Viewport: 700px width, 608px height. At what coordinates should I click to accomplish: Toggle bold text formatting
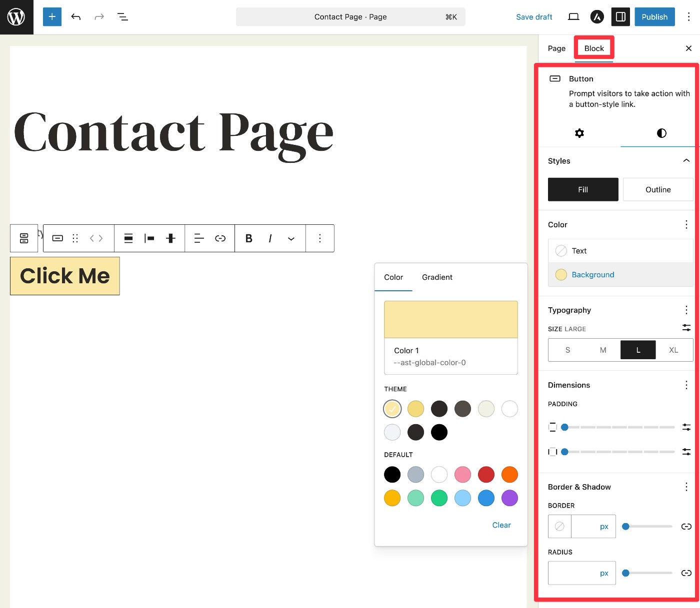pyautogui.click(x=248, y=238)
